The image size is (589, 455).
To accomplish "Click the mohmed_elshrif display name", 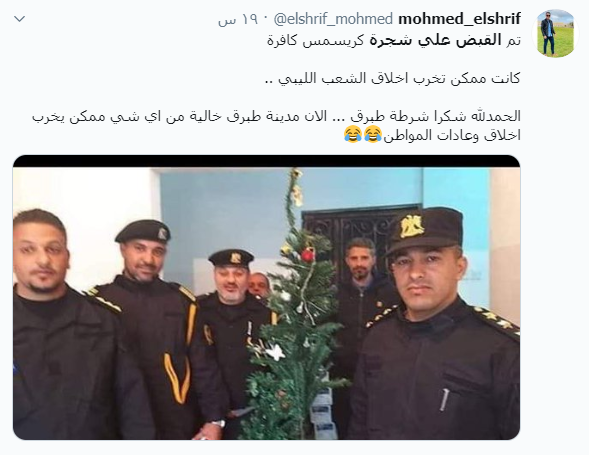I will coord(459,19).
